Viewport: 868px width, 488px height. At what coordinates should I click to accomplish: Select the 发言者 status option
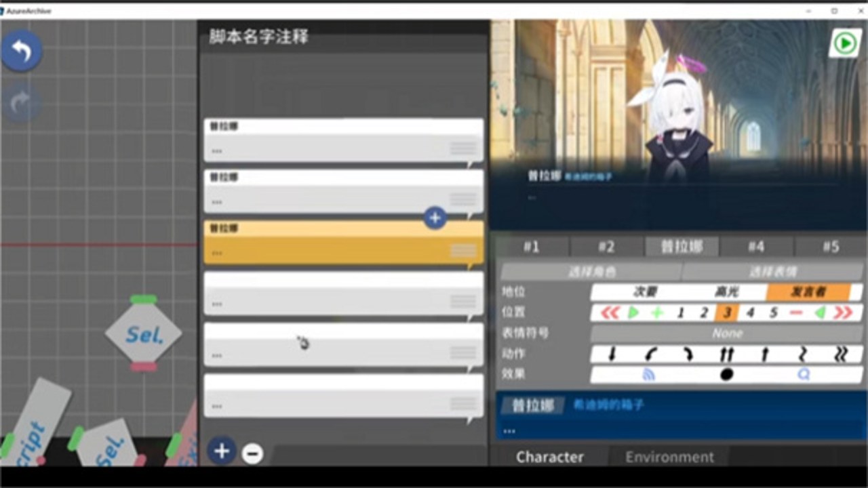(808, 292)
